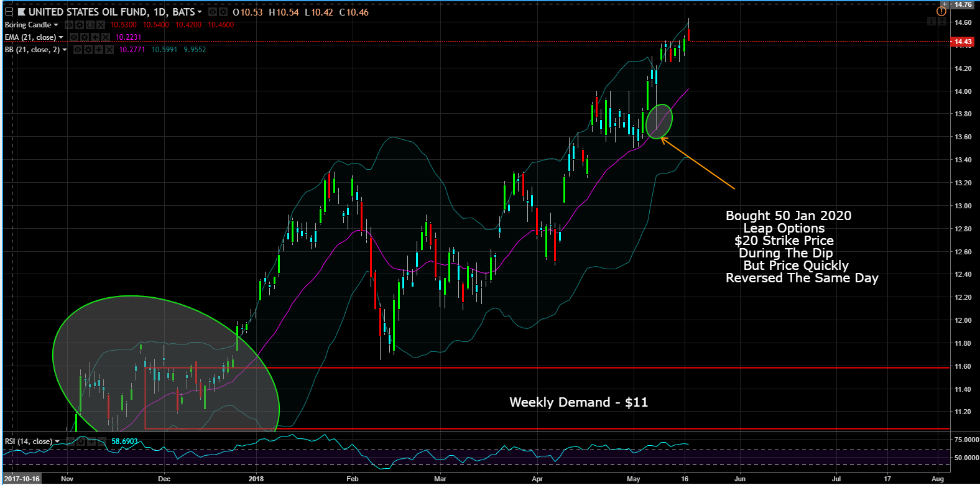Click the 2017-10-16 date label on time axis
980x485 pixels.
click(x=22, y=479)
